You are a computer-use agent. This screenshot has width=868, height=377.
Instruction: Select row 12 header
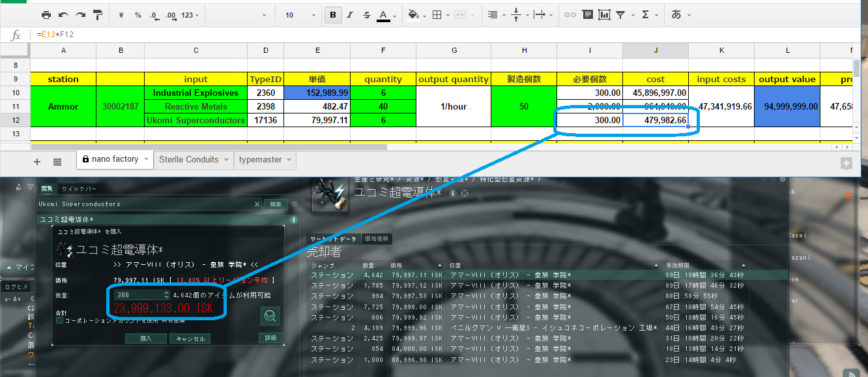[15, 120]
